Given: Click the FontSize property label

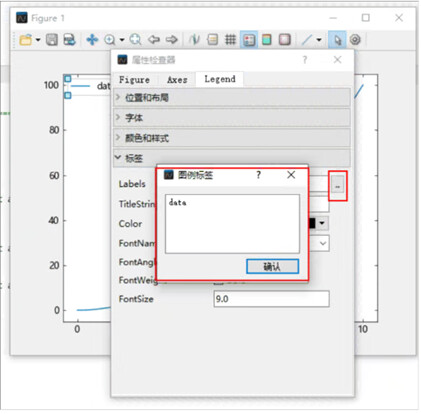Looking at the screenshot, I should (136, 299).
